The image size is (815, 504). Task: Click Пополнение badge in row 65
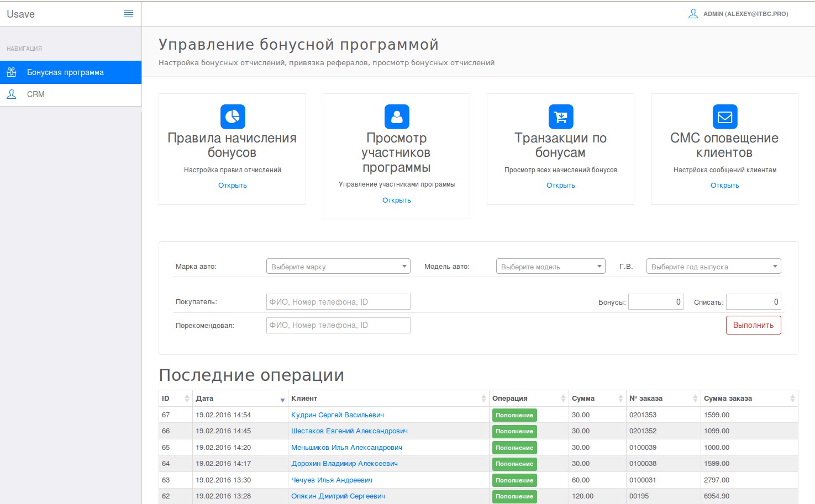coord(514,448)
